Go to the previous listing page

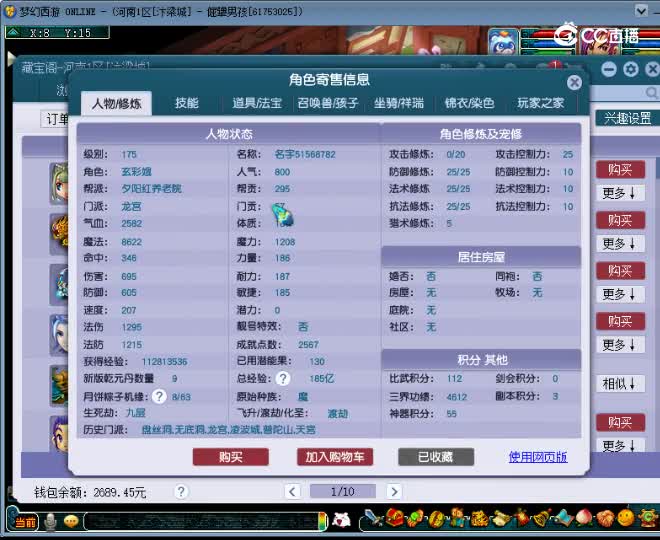(293, 491)
